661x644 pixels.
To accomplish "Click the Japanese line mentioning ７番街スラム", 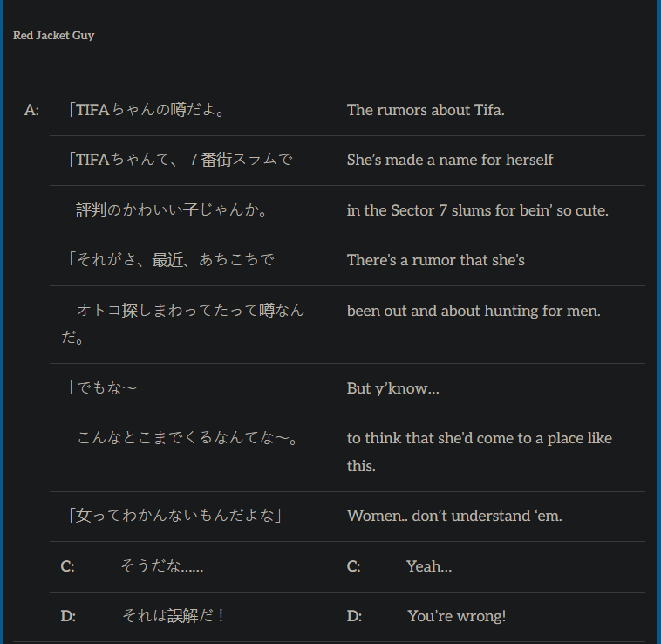I will pos(180,160).
